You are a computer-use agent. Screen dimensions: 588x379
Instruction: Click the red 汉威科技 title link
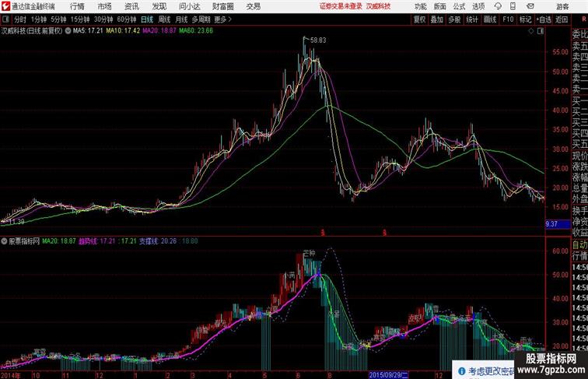378,6
